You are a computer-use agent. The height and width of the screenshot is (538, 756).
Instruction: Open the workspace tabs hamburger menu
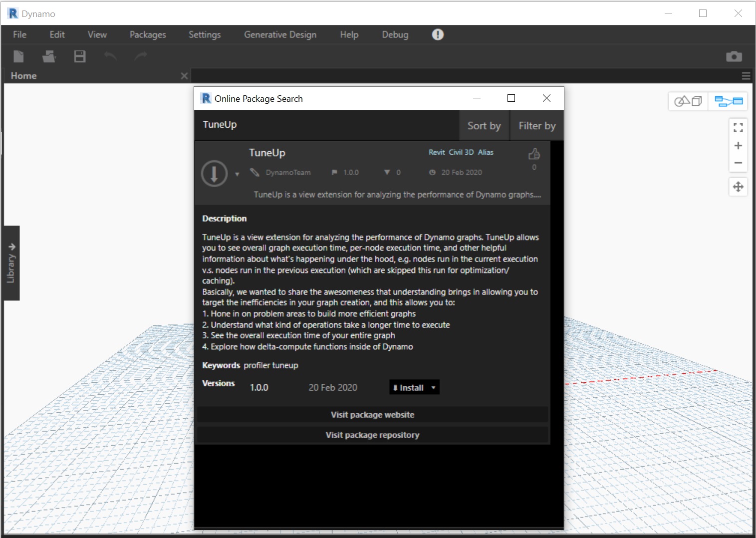[x=746, y=76]
